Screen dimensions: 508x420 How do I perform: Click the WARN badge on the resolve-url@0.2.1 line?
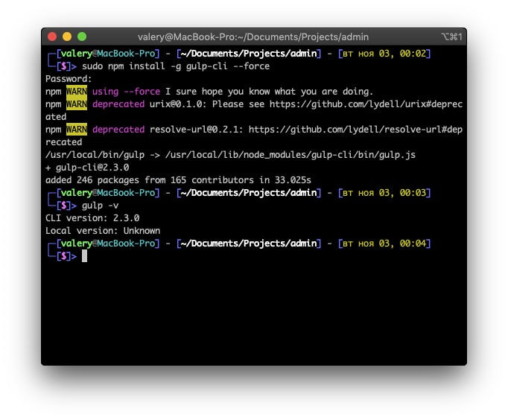pos(77,130)
